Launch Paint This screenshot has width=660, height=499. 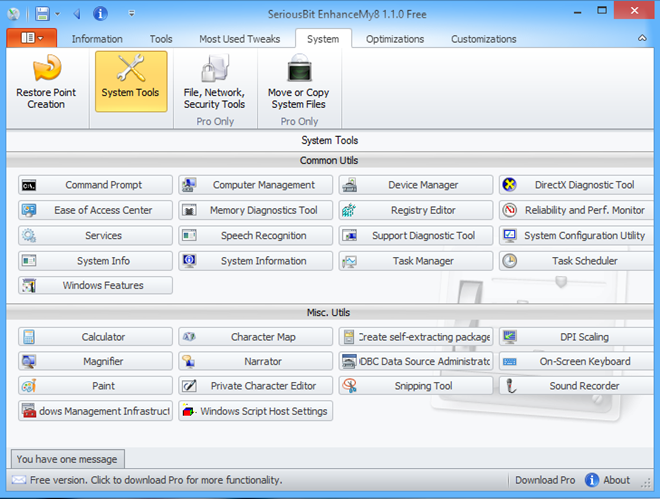95,385
